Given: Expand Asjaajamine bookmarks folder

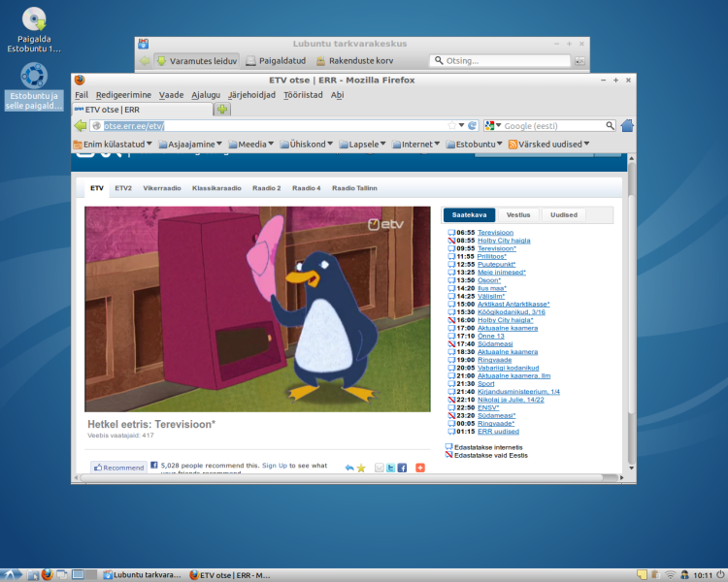Looking at the screenshot, I should pos(190,145).
